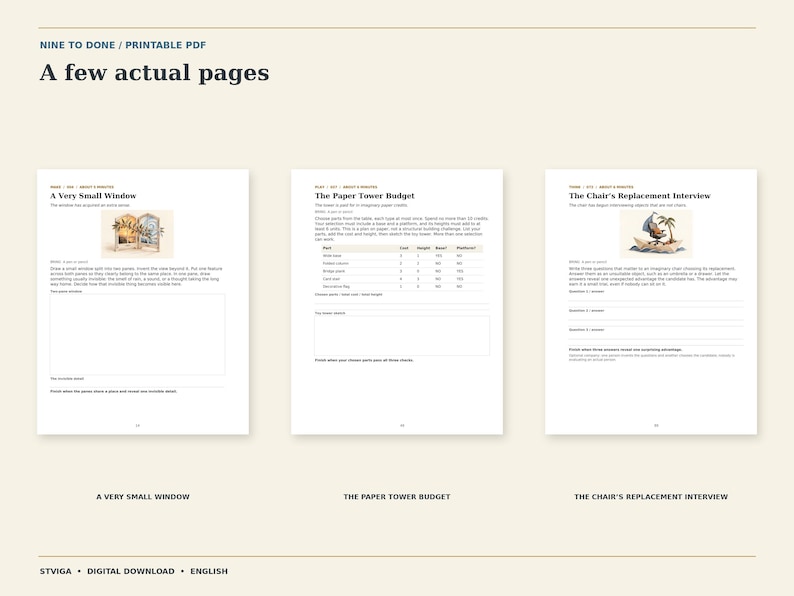Click the window illustration on the first page
This screenshot has width=794, height=596.
(x=137, y=234)
